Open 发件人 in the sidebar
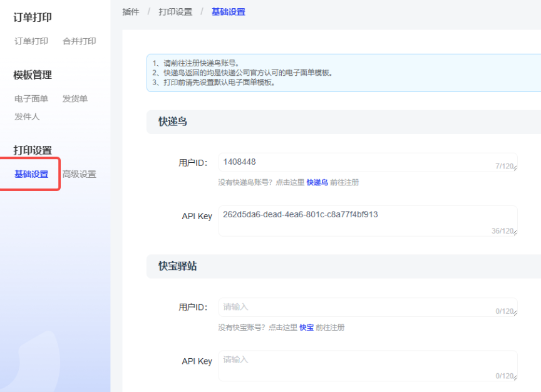Viewport: 541px width, 392px height. 27,117
